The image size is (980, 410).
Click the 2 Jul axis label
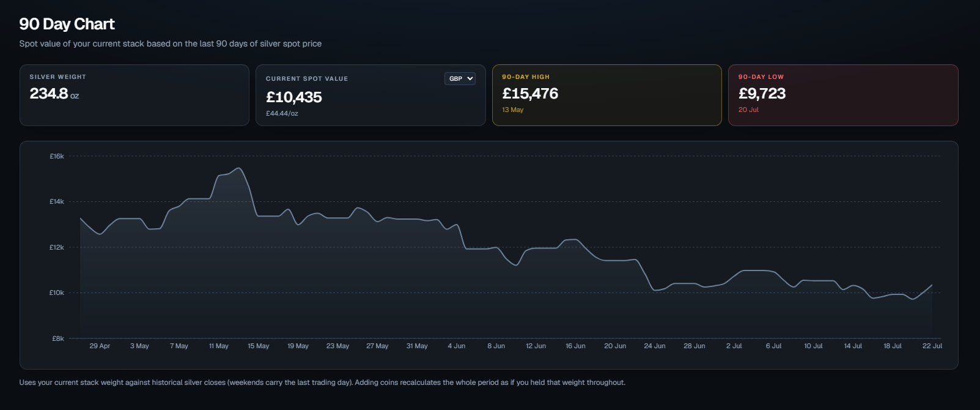click(734, 346)
